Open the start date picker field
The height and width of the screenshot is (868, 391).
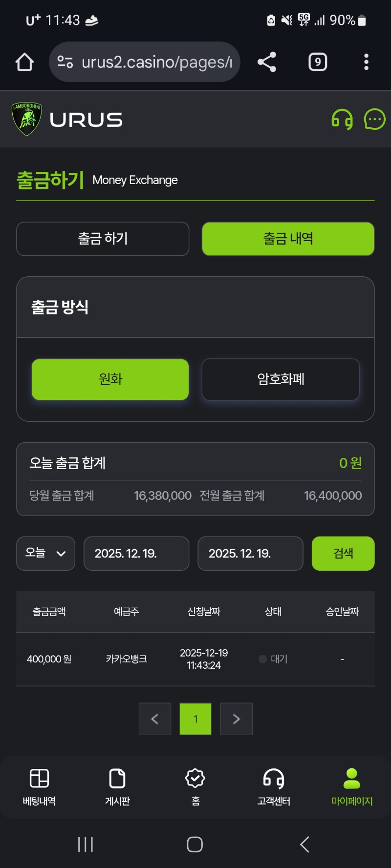[136, 553]
